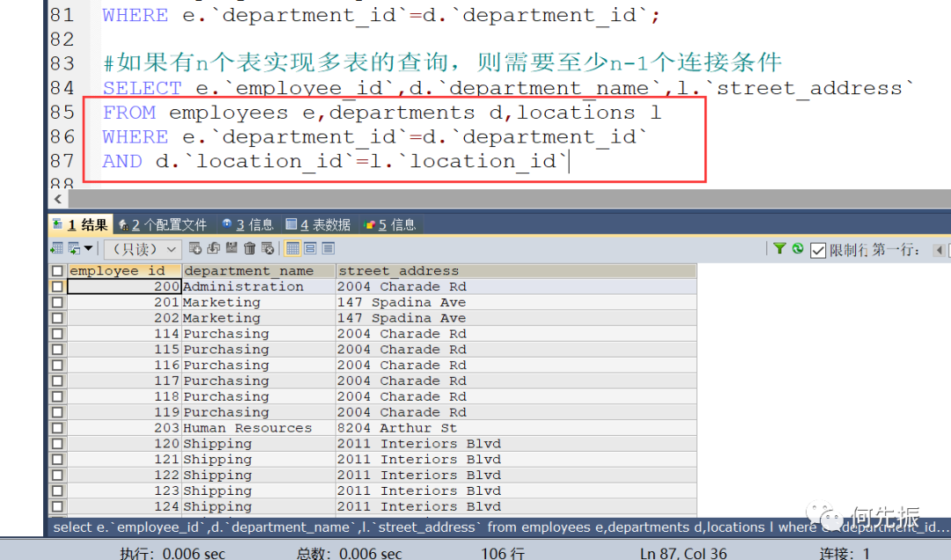
Task: Tick the checkbox for employee 200 row
Action: coord(57,286)
